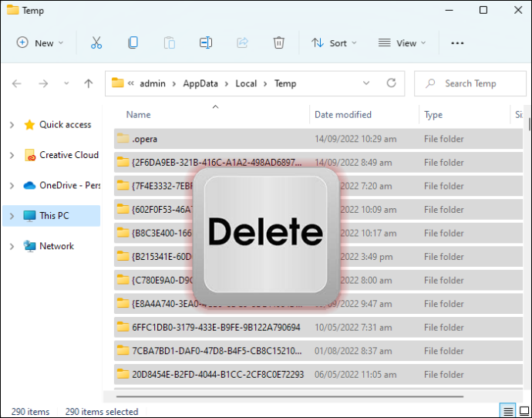The image size is (532, 418).
Task: Open the New item dropdown
Action: [40, 43]
